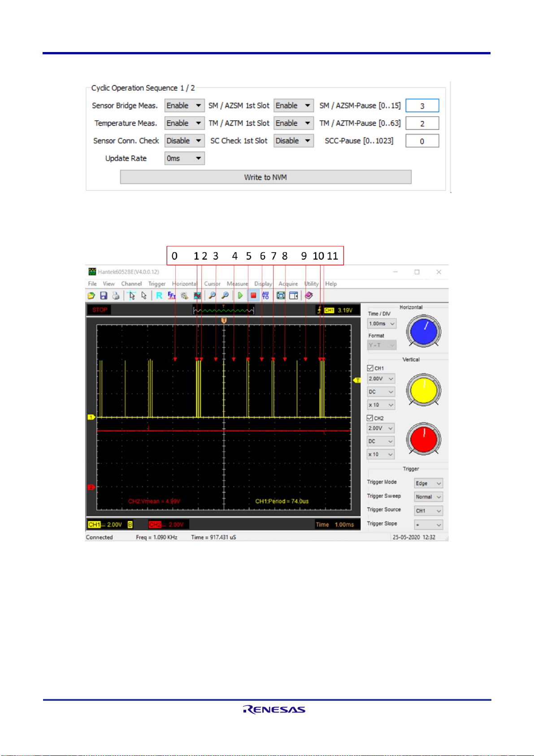Open SM / AZSM 1st Slot dropdown
Image resolution: width=534 pixels, height=756 pixels.
pyautogui.click(x=294, y=105)
